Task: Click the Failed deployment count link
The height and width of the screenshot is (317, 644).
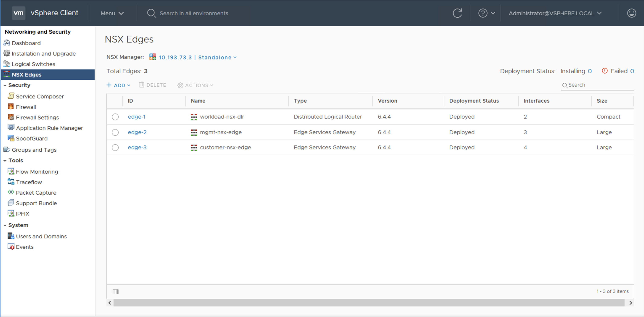Action: 632,71
